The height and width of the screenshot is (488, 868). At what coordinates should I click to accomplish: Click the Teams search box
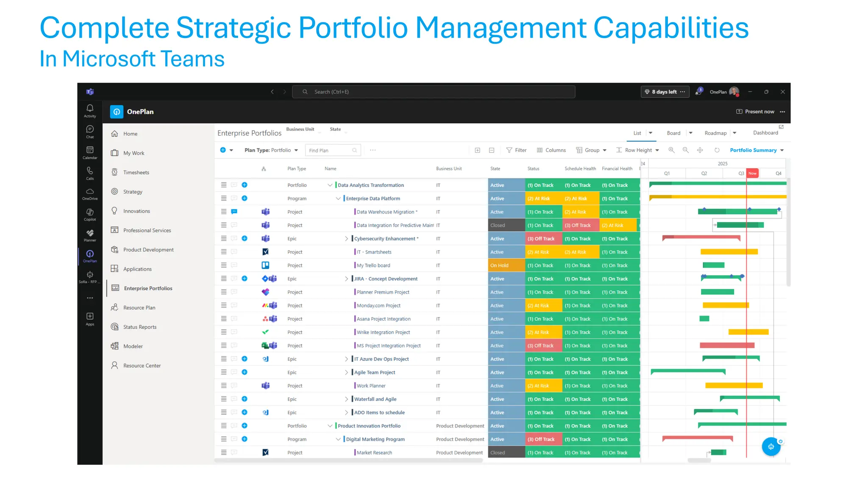(433, 91)
